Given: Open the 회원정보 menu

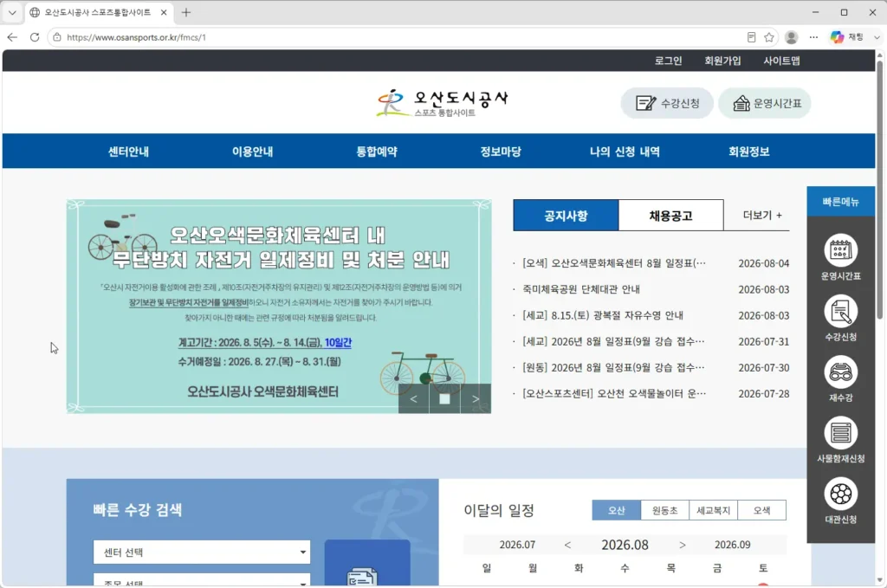Looking at the screenshot, I should coord(749,152).
